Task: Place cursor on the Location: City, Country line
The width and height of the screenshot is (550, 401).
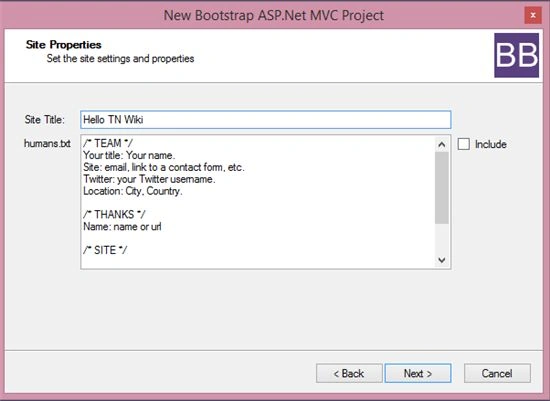Action: [133, 191]
